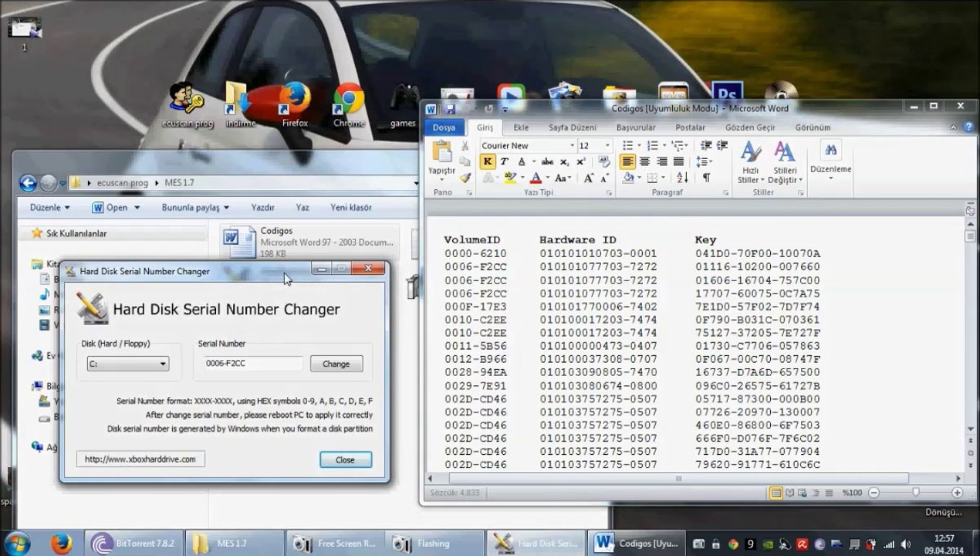Click the Increase Indent icon
The image size is (980, 556).
tap(722, 145)
